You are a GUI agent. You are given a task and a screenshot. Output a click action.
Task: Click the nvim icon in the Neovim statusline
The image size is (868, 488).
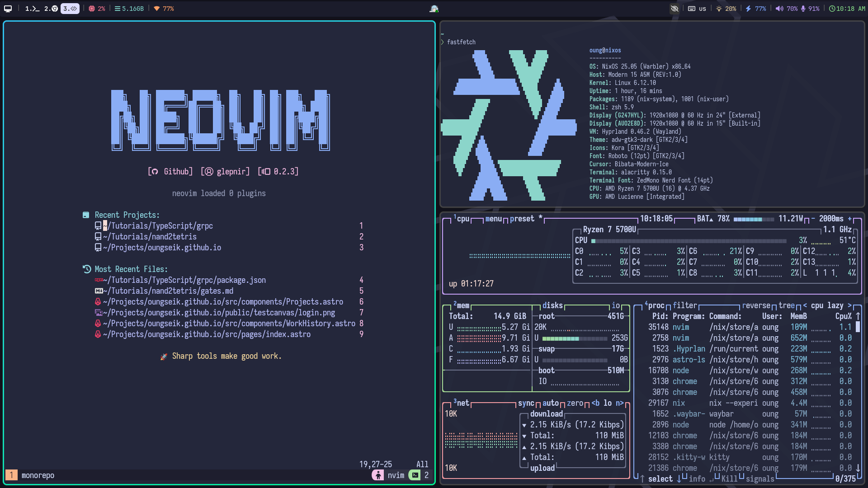click(378, 475)
